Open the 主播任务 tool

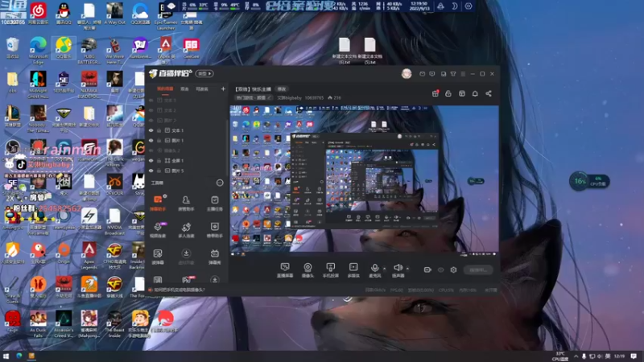coord(214,203)
